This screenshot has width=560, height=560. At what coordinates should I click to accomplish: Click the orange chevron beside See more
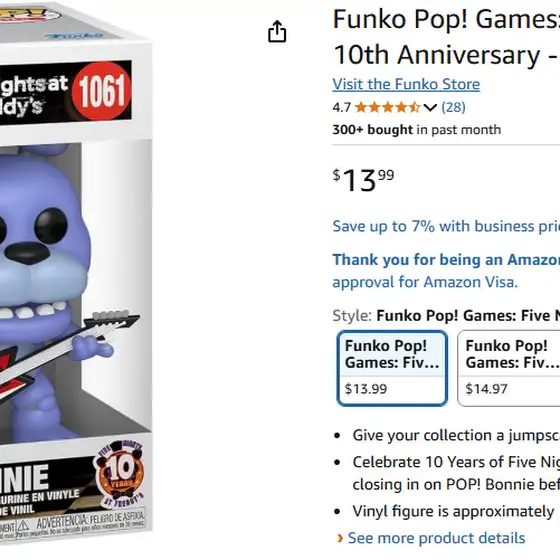tap(340, 538)
